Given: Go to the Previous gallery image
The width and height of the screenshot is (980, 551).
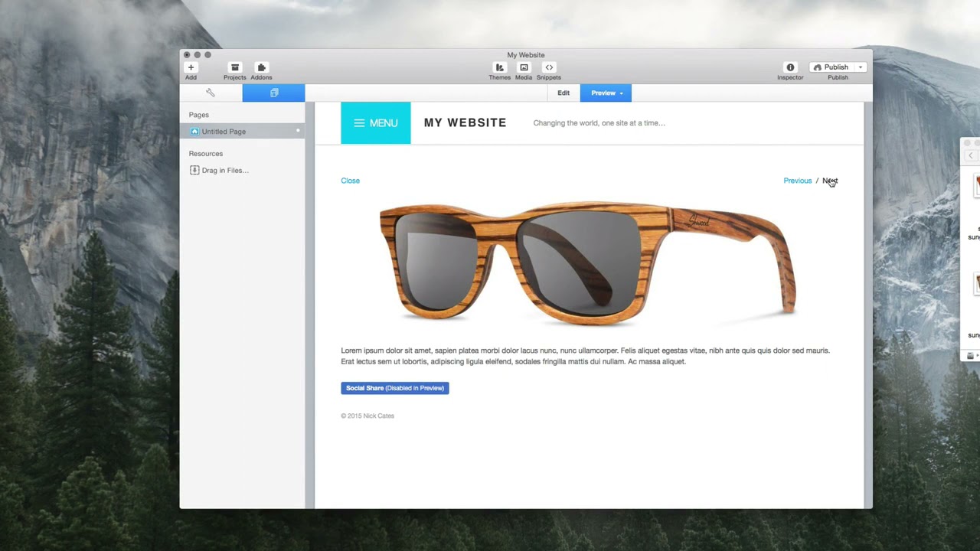Looking at the screenshot, I should pyautogui.click(x=797, y=181).
